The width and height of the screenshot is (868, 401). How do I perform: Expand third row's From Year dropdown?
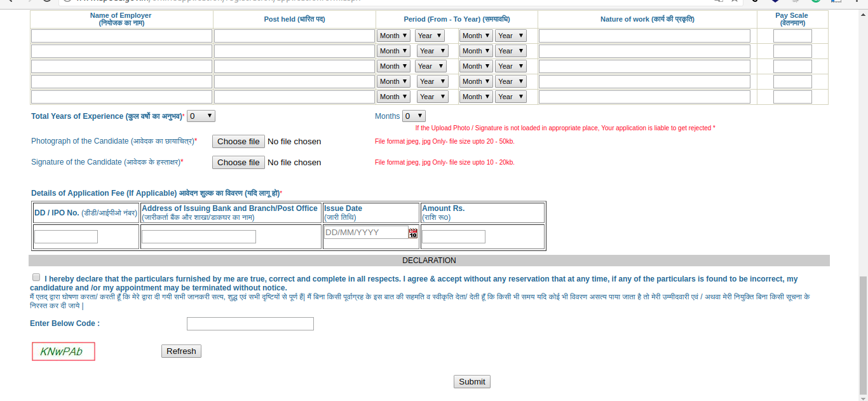pyautogui.click(x=430, y=66)
